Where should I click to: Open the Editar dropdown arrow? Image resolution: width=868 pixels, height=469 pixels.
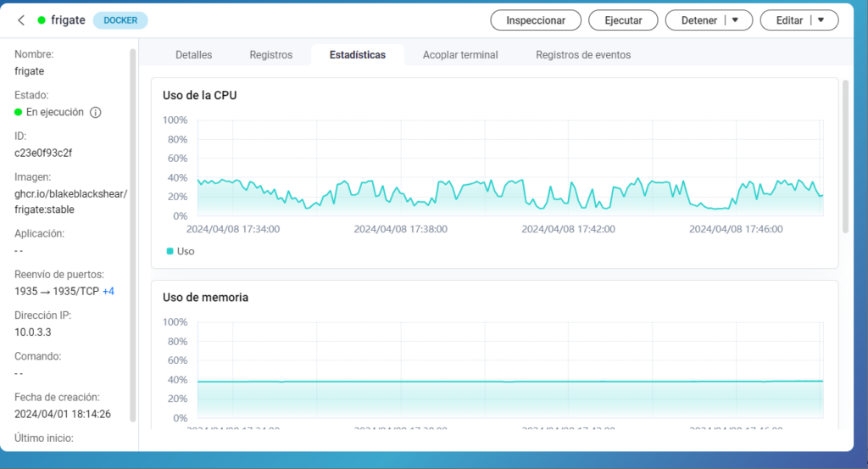point(821,20)
